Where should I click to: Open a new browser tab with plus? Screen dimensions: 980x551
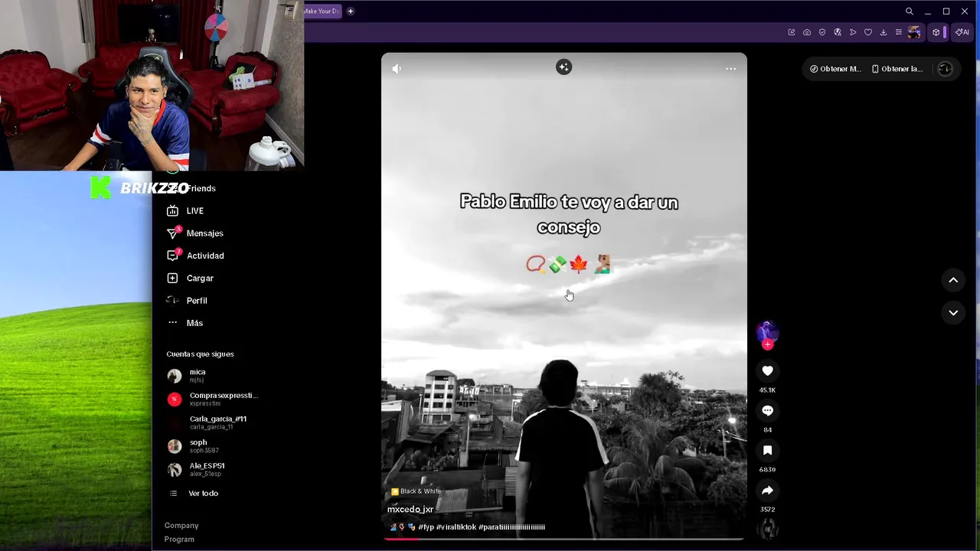coord(351,11)
